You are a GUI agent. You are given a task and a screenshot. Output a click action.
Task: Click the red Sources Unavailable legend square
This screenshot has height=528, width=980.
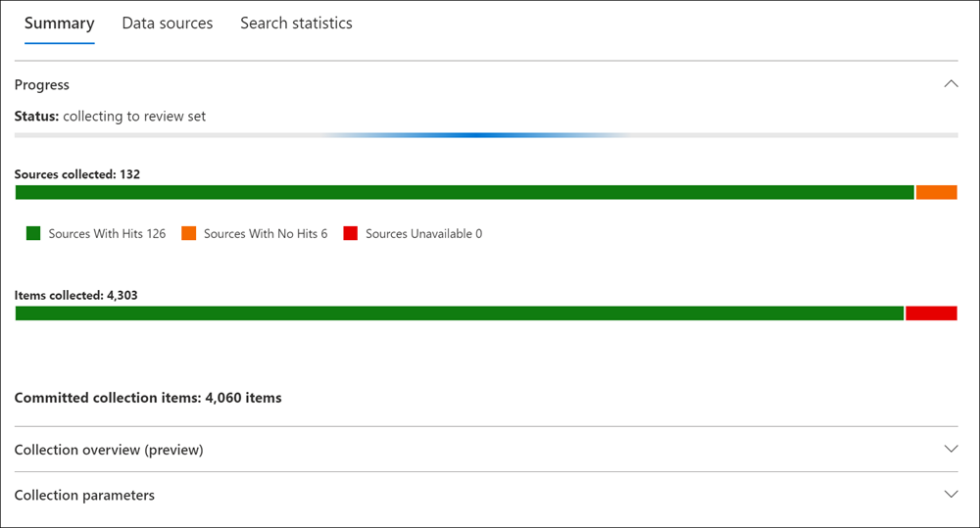[x=351, y=233]
